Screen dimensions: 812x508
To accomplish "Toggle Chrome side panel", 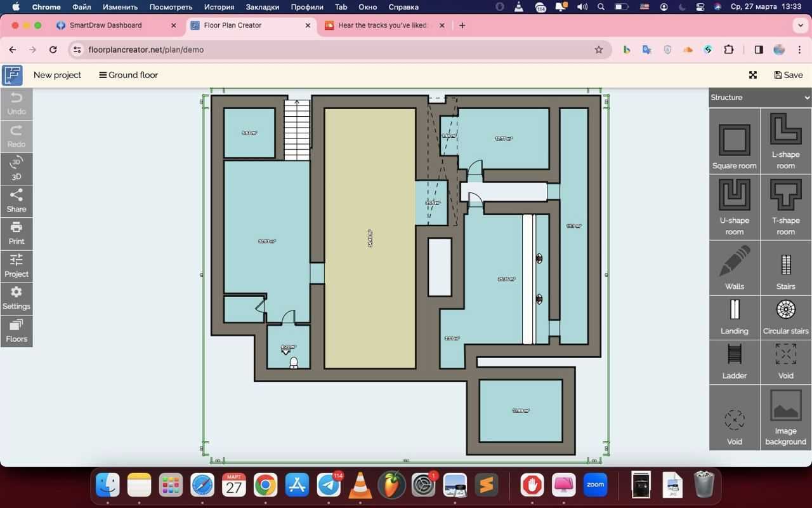I will tap(759, 50).
